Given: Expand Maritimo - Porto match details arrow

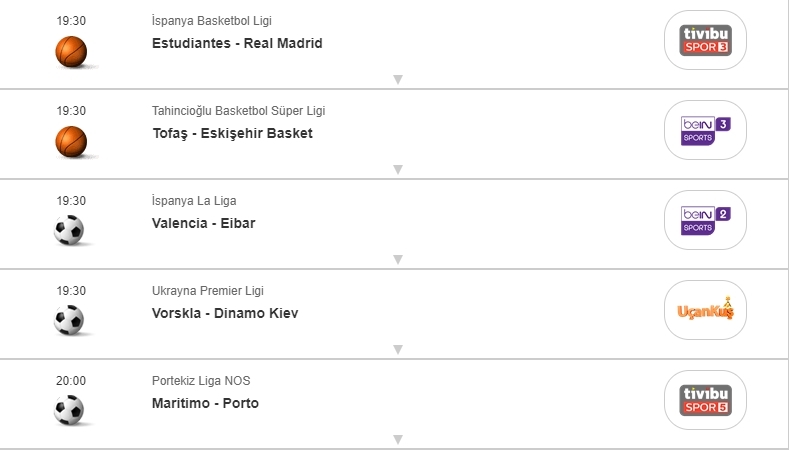Looking at the screenshot, I should [x=397, y=439].
